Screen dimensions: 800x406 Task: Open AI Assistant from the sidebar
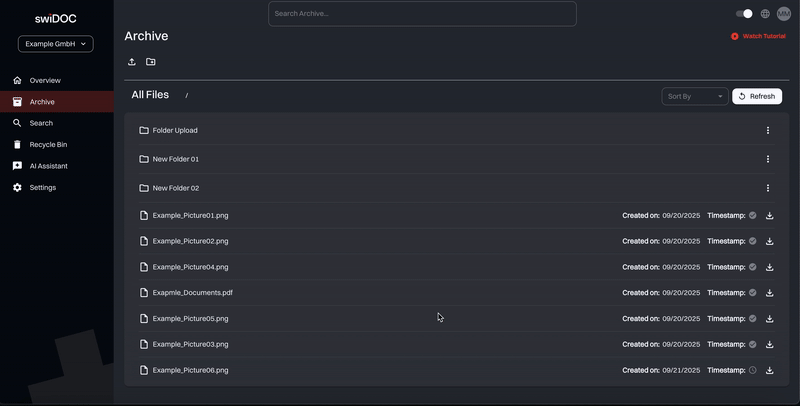point(48,166)
